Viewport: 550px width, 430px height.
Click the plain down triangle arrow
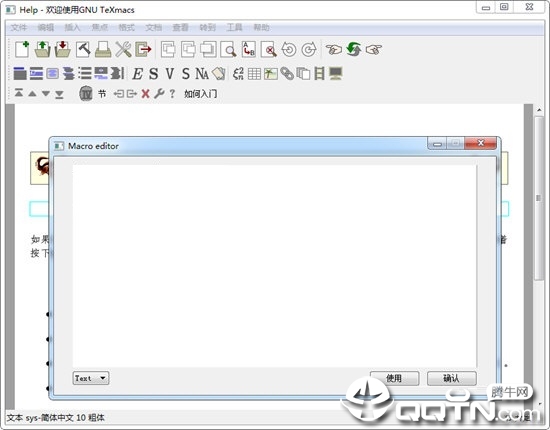[x=46, y=94]
